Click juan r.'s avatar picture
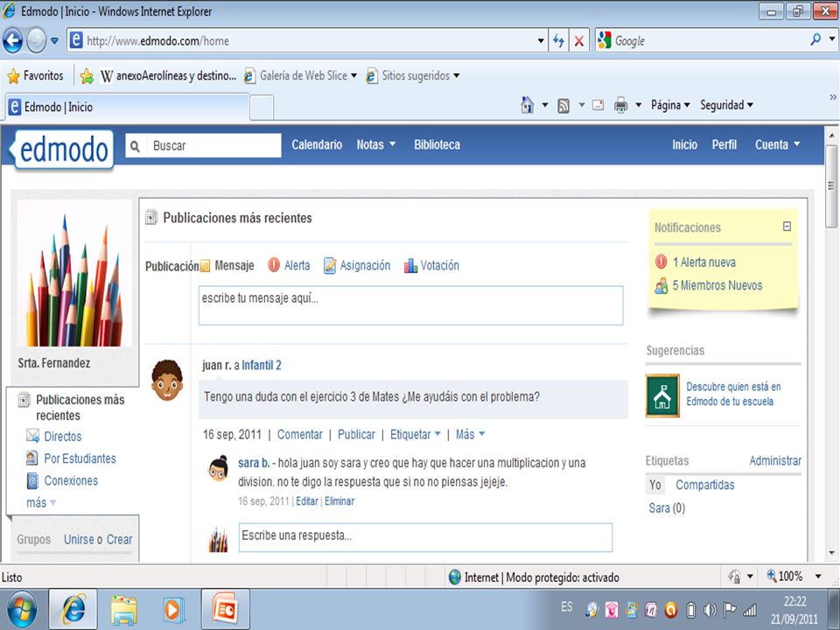The image size is (840, 630). (167, 381)
